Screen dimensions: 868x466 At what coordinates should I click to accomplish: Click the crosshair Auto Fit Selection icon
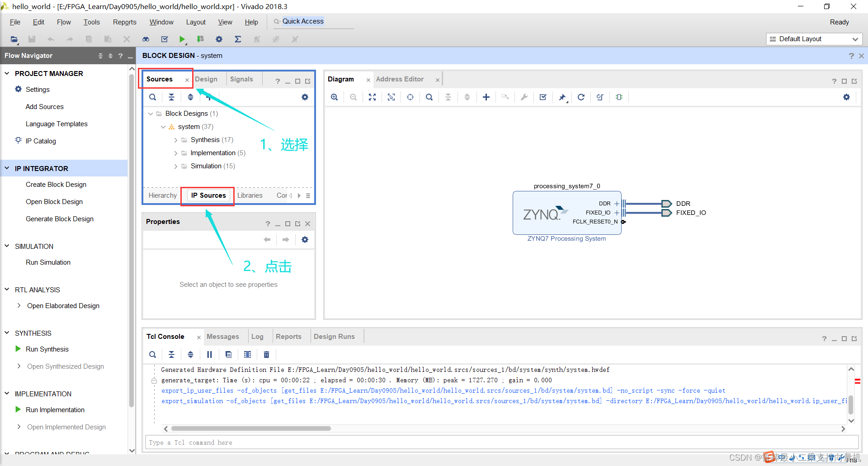[x=410, y=97]
